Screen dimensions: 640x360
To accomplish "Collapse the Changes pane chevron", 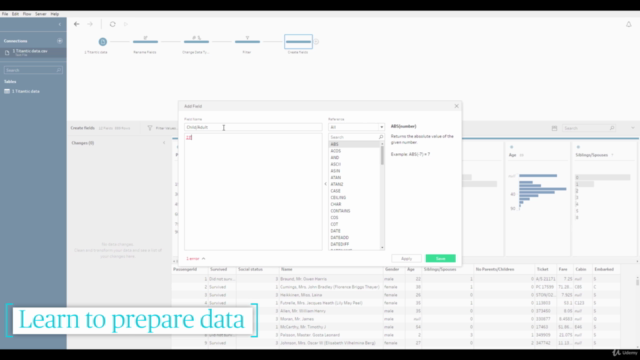I will (x=164, y=143).
